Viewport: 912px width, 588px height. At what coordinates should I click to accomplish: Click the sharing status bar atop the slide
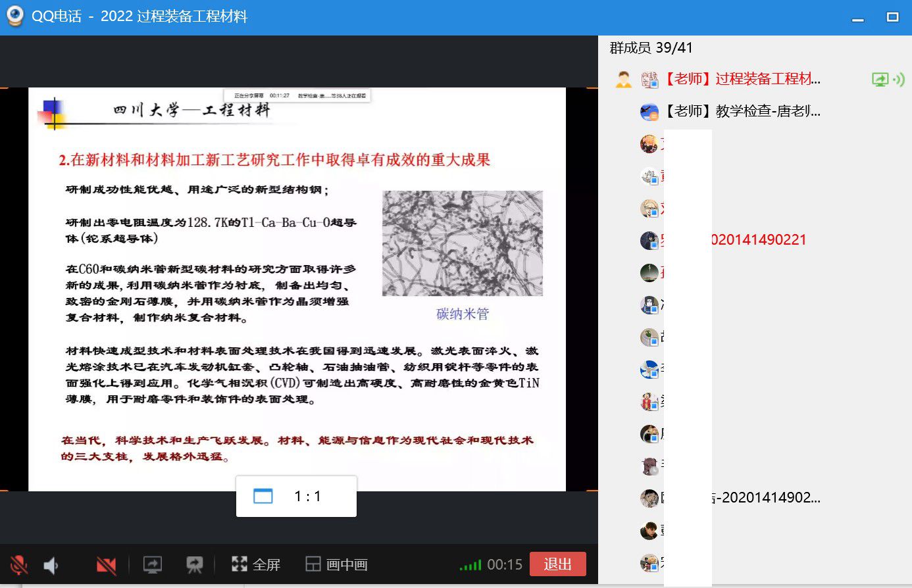pos(297,95)
